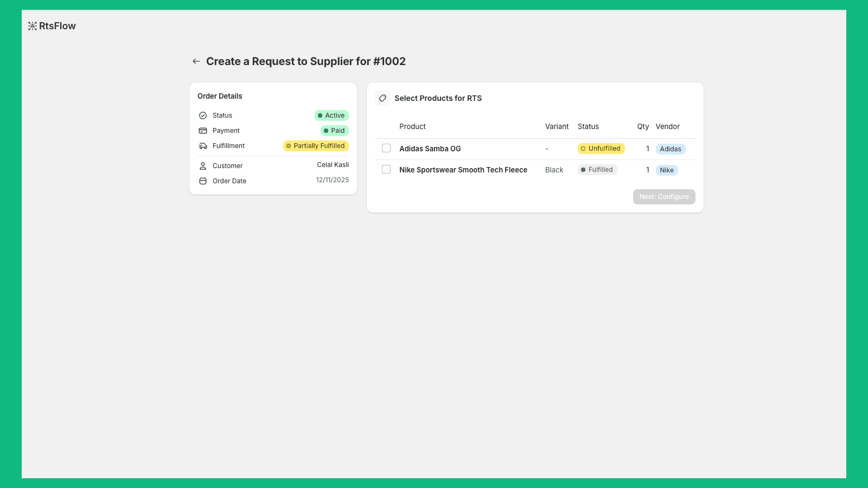Click the Active status badge
The width and height of the screenshot is (868, 488).
click(331, 115)
